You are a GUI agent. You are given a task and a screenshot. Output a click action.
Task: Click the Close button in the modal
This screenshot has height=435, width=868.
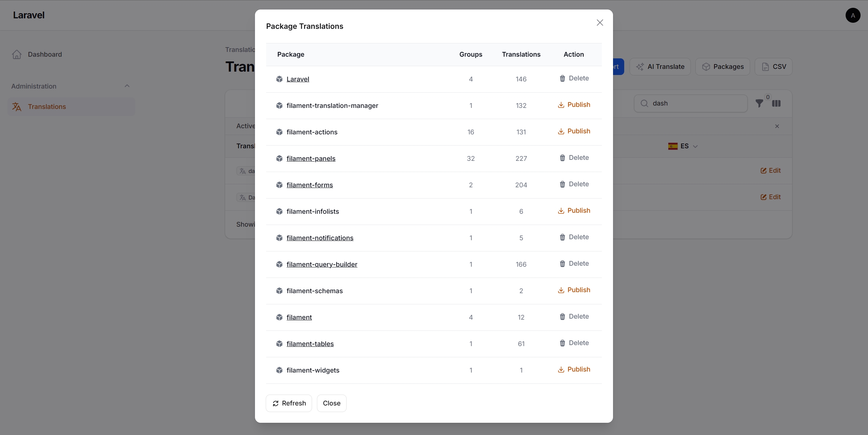point(331,403)
